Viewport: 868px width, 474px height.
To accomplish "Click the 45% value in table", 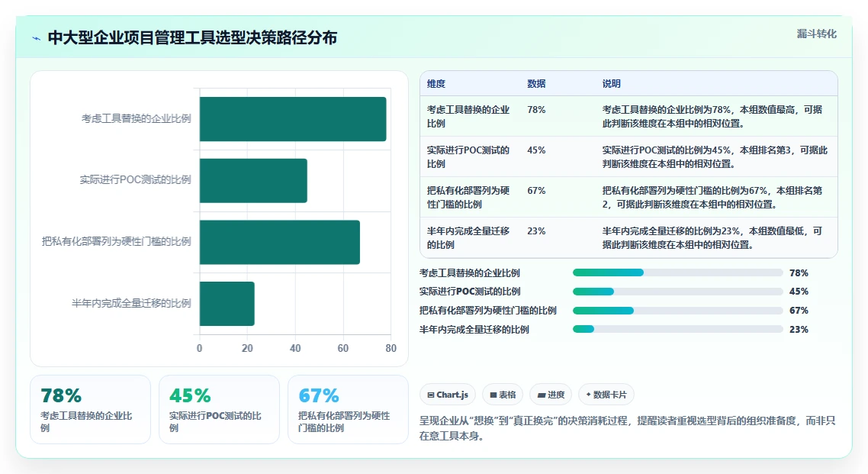I will tap(536, 150).
